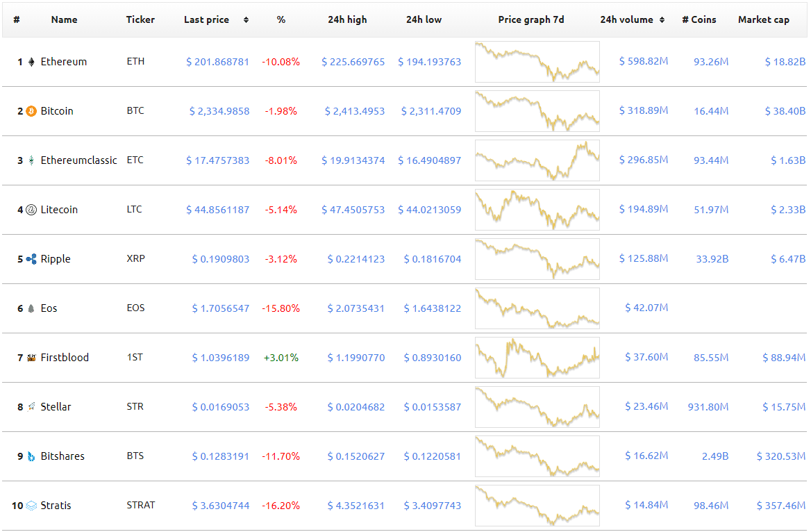Open the Eos name link
Viewport: 811px width, 532px height.
pos(49,308)
